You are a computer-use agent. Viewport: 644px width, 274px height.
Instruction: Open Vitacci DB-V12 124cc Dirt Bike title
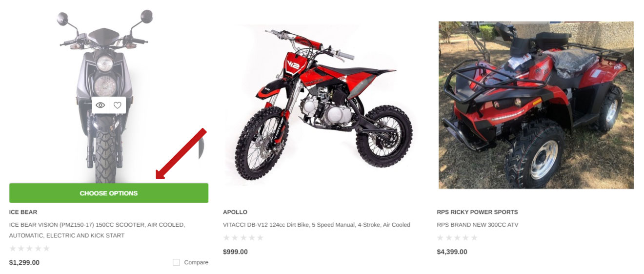pos(317,225)
